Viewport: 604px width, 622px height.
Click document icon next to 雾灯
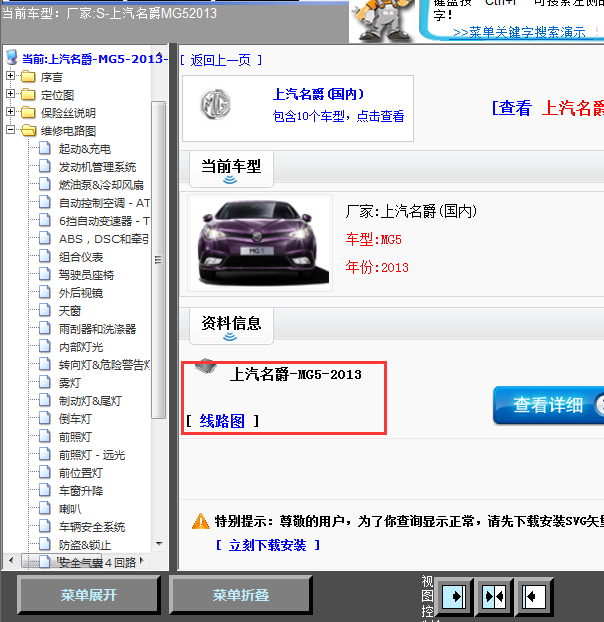[45, 382]
